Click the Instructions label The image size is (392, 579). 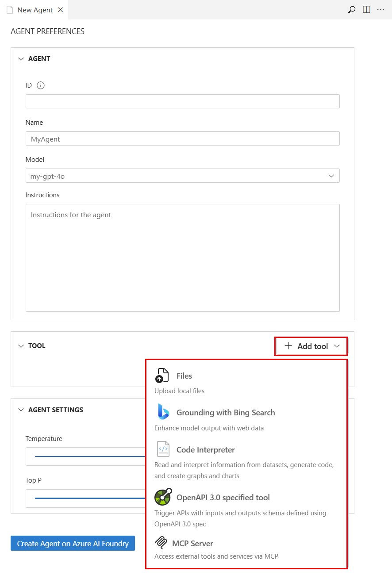pos(42,195)
